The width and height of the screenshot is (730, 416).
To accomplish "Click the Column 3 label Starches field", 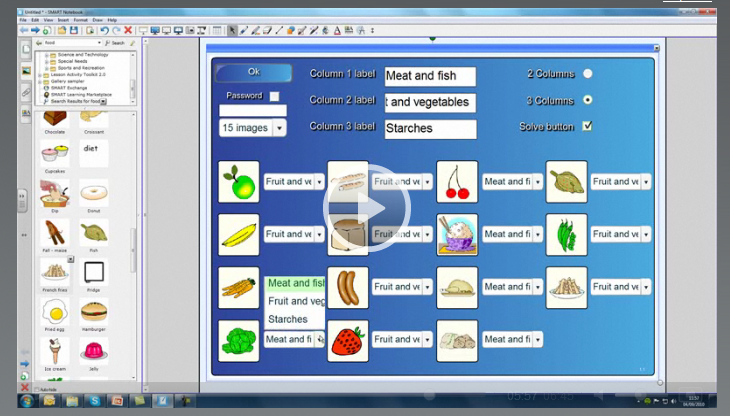I will (430, 128).
